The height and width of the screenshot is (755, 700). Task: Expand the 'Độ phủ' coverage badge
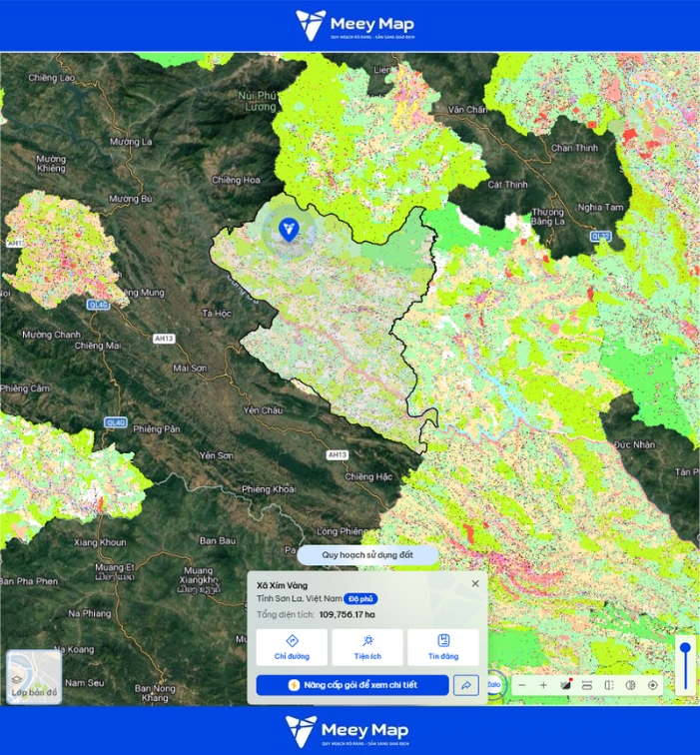[x=360, y=599]
